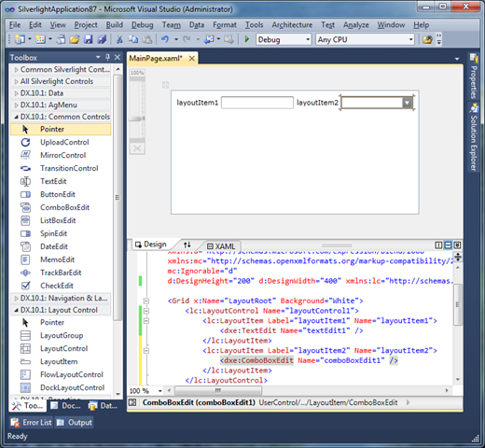This screenshot has width=485, height=448.
Task: Select Pointer under Layout Control group
Action: 61,323
